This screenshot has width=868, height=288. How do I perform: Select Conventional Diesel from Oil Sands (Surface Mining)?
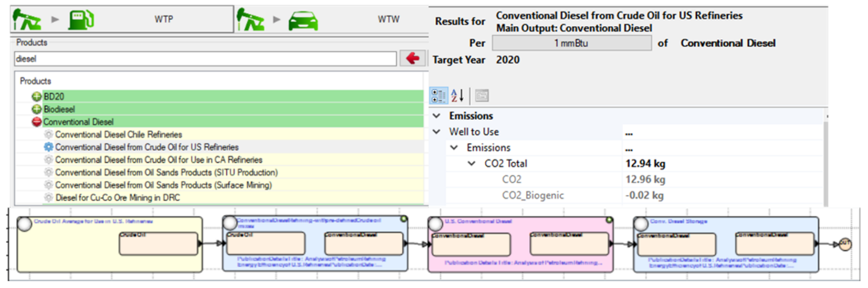[163, 185]
